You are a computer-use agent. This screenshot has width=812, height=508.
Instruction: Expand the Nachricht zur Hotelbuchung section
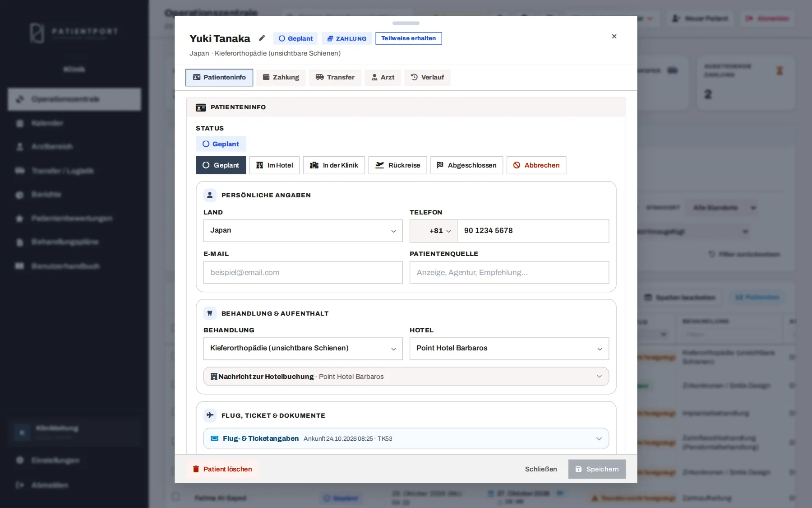[x=406, y=377]
